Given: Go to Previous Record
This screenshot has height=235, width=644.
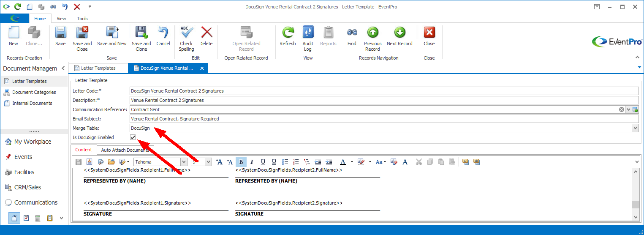Looking at the screenshot, I should [x=372, y=38].
